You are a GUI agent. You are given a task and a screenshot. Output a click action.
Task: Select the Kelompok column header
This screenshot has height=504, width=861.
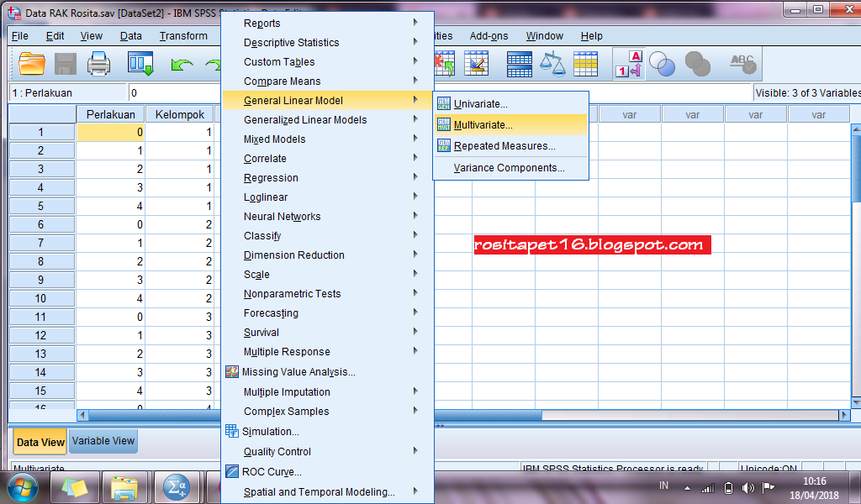pyautogui.click(x=180, y=114)
